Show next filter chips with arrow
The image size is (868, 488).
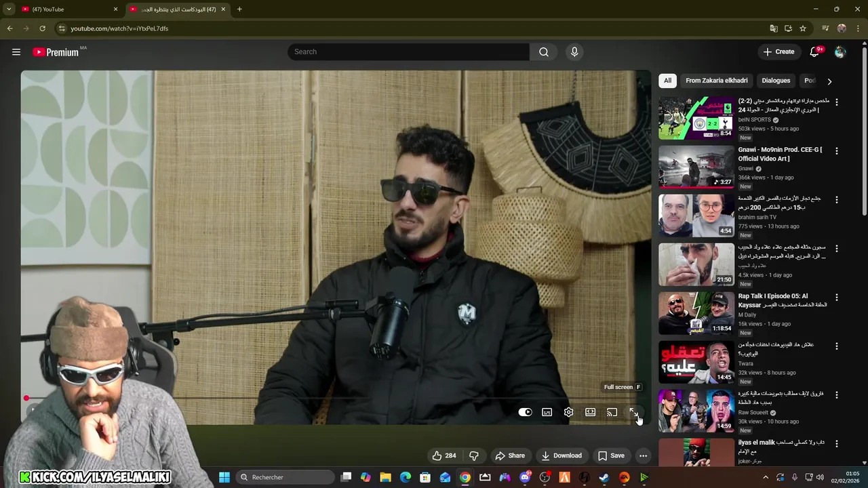[829, 81]
